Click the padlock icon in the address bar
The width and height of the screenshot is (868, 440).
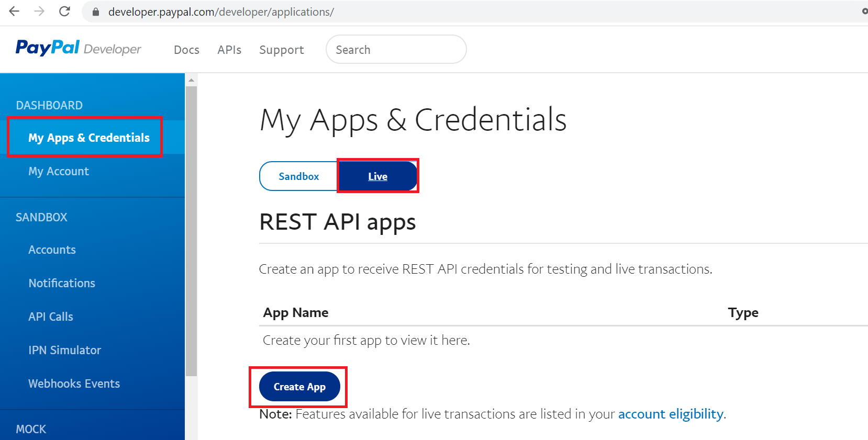coord(96,12)
